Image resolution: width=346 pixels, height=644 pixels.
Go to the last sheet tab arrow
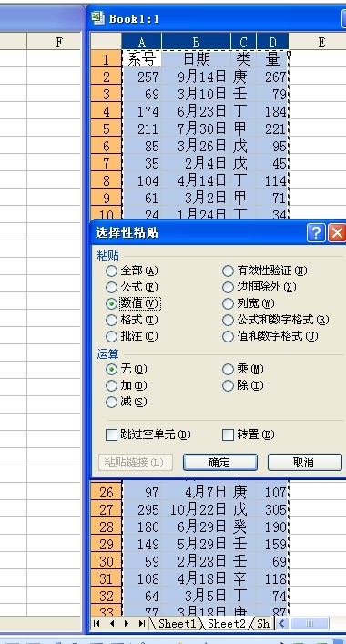[x=142, y=623]
